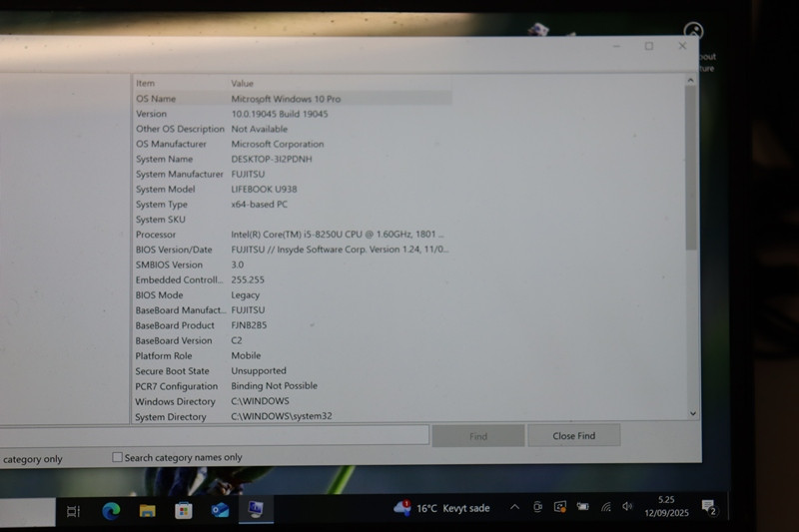Select the BIOS Mode Legacy row
The image size is (799, 532).
(293, 294)
